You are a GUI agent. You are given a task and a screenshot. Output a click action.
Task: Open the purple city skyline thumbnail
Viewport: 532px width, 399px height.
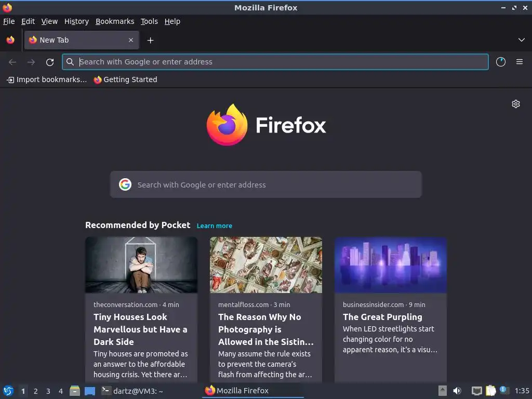pos(391,265)
